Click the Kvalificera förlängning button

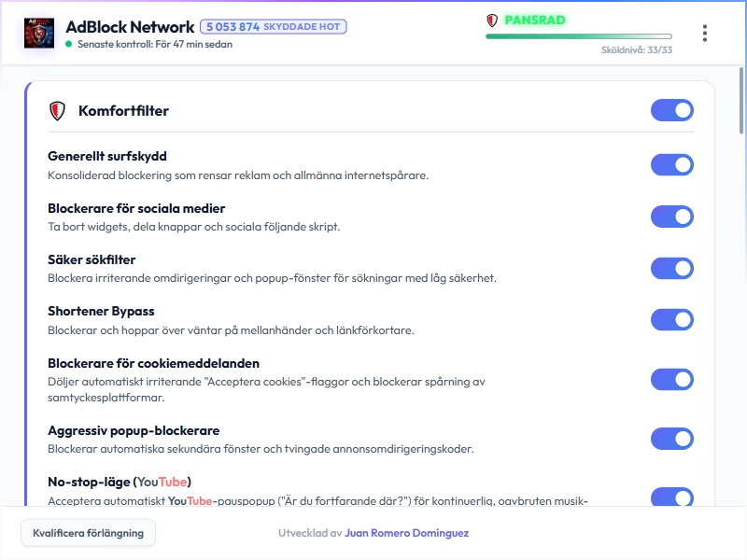click(x=88, y=533)
